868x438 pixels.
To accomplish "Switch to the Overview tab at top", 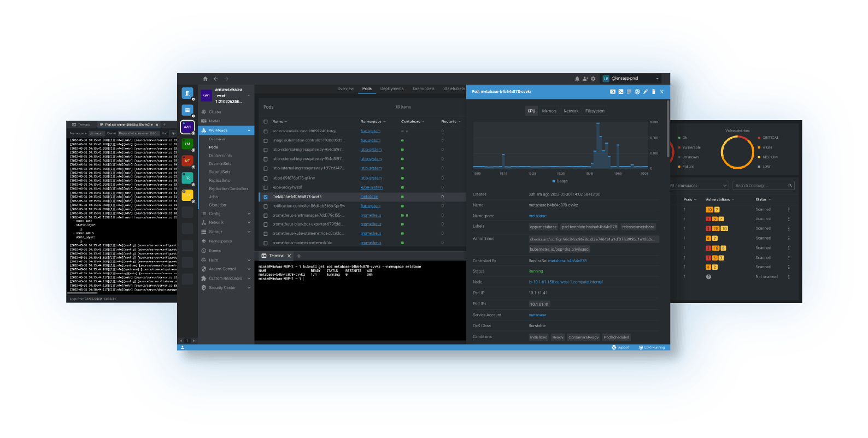I will [x=345, y=88].
